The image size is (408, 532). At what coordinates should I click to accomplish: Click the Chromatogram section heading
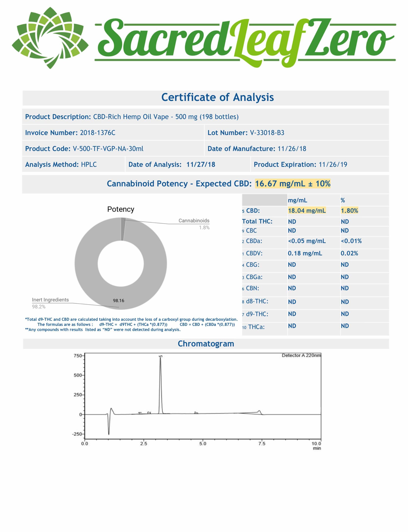206,344
